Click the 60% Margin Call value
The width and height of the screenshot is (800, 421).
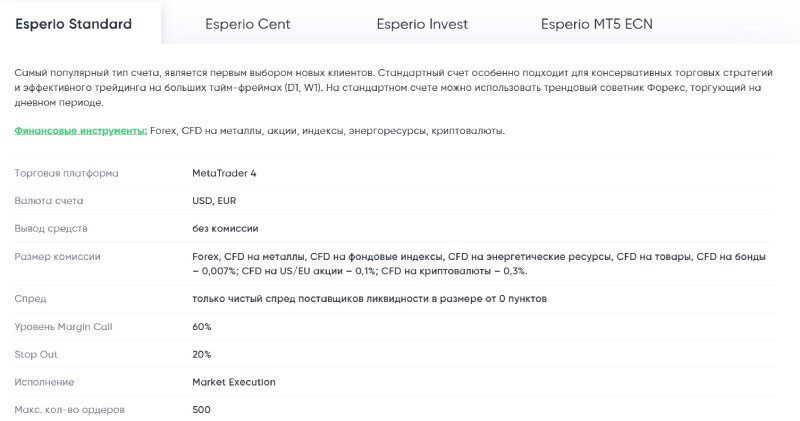202,327
